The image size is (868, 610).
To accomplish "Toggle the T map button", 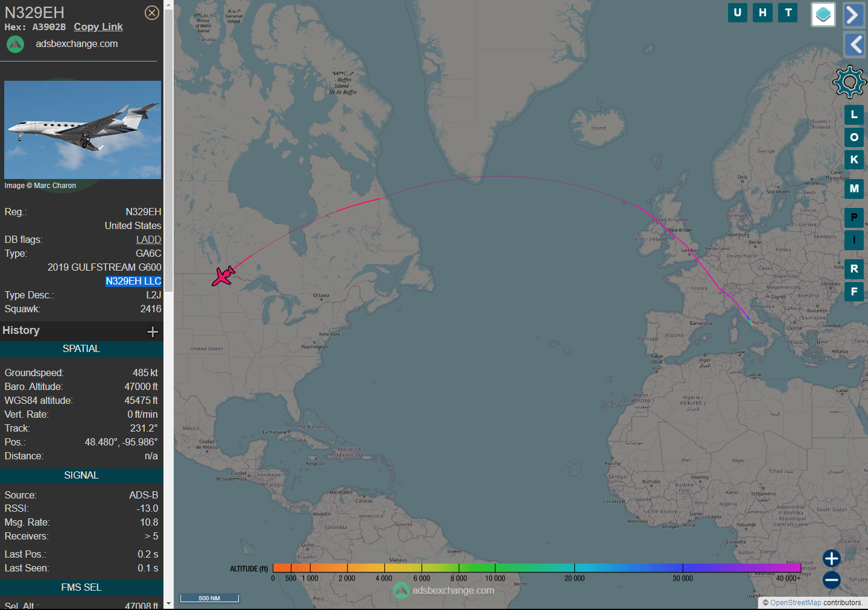I will (x=788, y=13).
